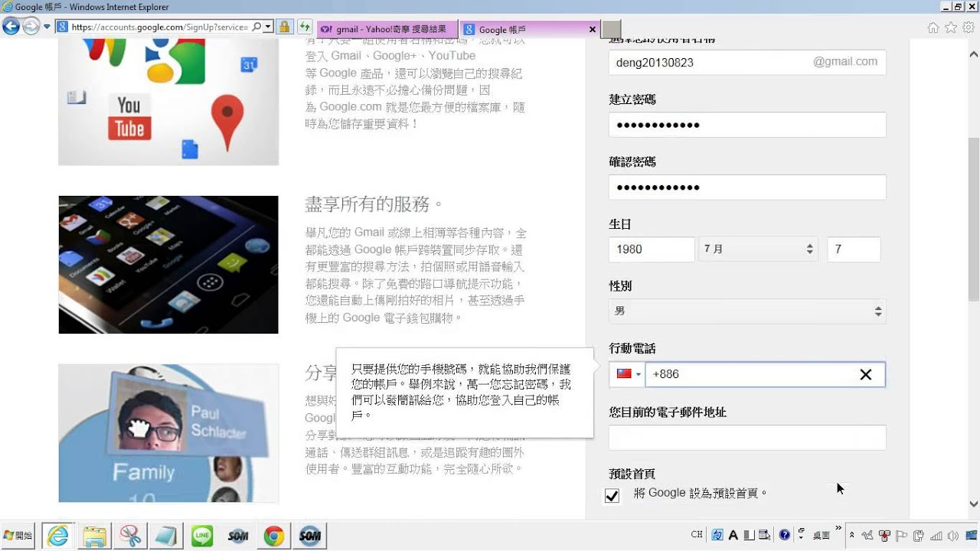
Task: Click the username field deng20130823
Action: tap(747, 62)
